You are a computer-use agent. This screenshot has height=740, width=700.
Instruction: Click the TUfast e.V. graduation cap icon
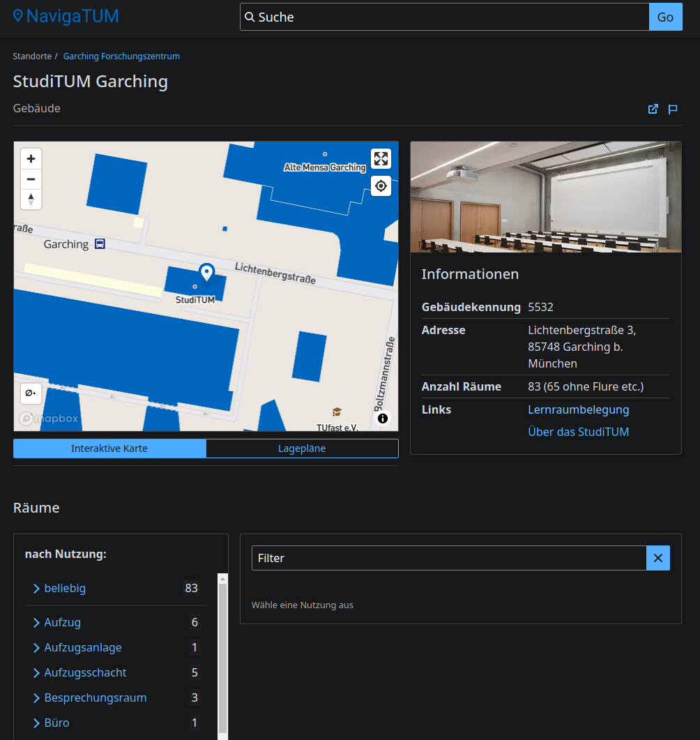(x=337, y=412)
